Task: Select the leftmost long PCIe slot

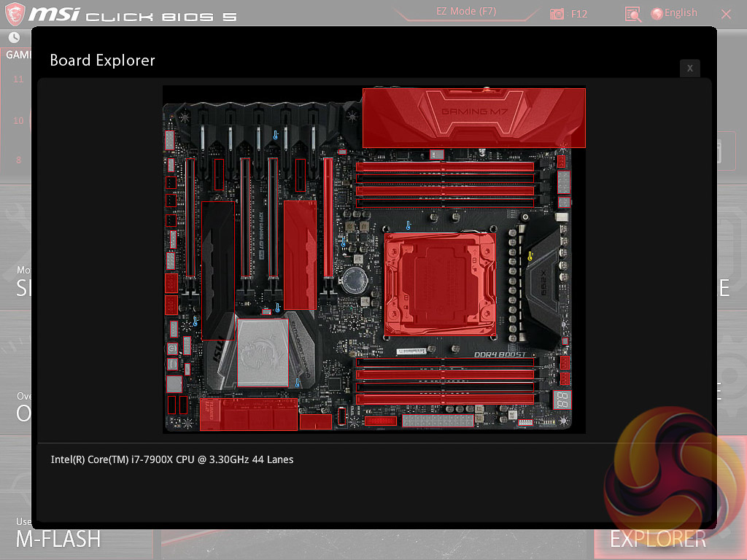Action: click(190, 217)
